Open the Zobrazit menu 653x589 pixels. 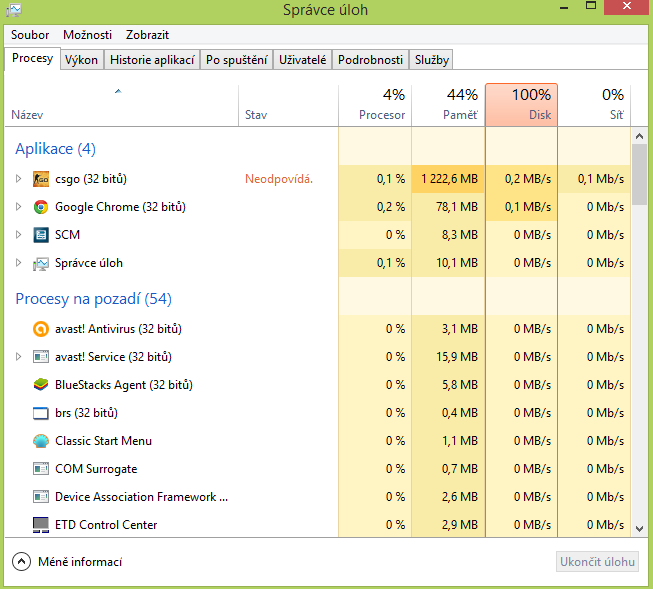click(x=147, y=35)
